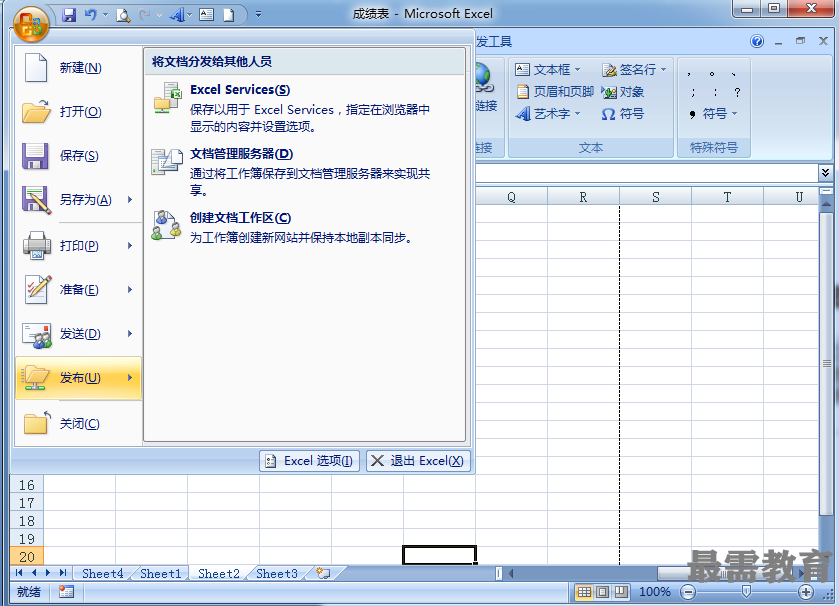Switch to Page Layout view icon
This screenshot has width=839, height=606.
click(602, 592)
